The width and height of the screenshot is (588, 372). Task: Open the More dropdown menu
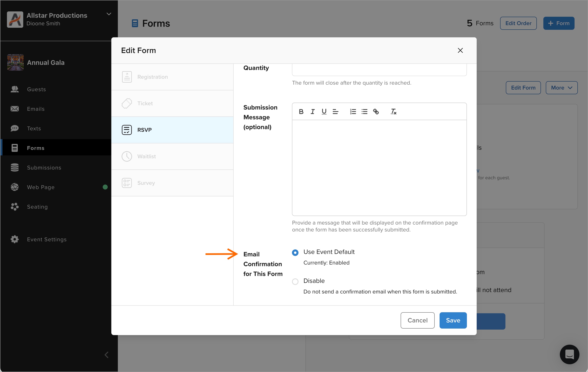[561, 88]
